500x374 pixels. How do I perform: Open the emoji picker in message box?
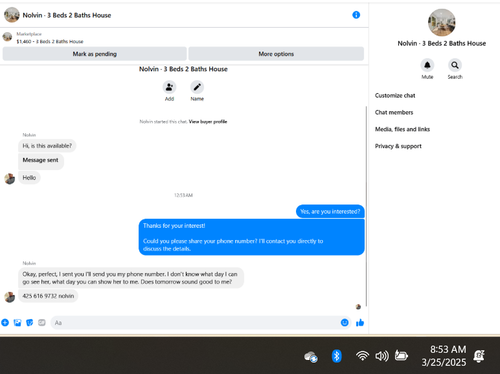click(345, 323)
